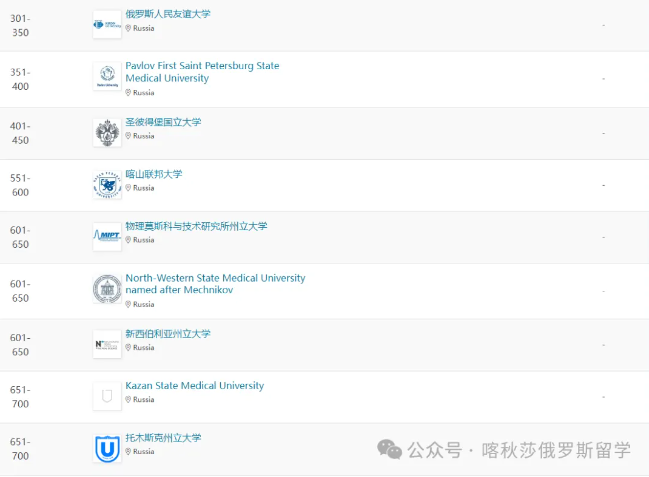Click the location pin under 喀山联邦大学
The width and height of the screenshot is (649, 477).
(x=128, y=188)
